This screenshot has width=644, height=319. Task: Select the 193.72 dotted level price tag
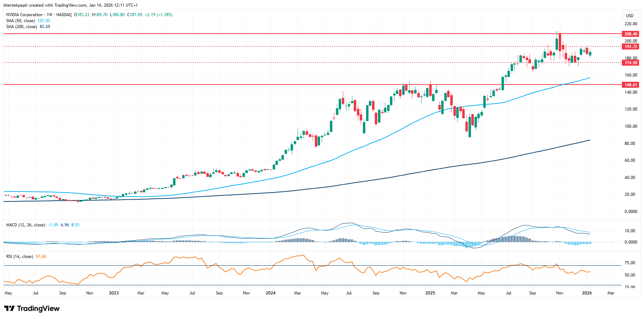coord(630,47)
